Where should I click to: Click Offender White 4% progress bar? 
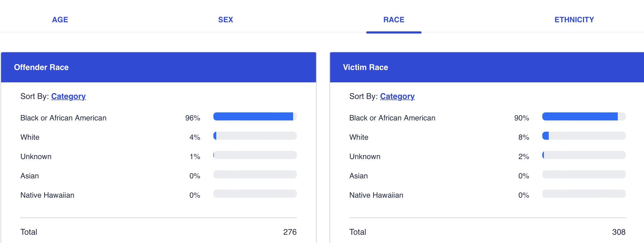pyautogui.click(x=255, y=136)
